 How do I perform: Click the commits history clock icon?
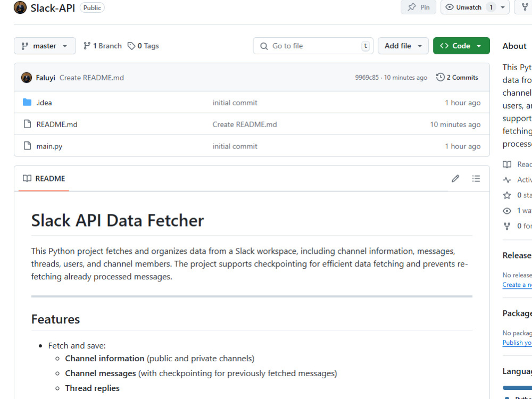pyautogui.click(x=440, y=77)
